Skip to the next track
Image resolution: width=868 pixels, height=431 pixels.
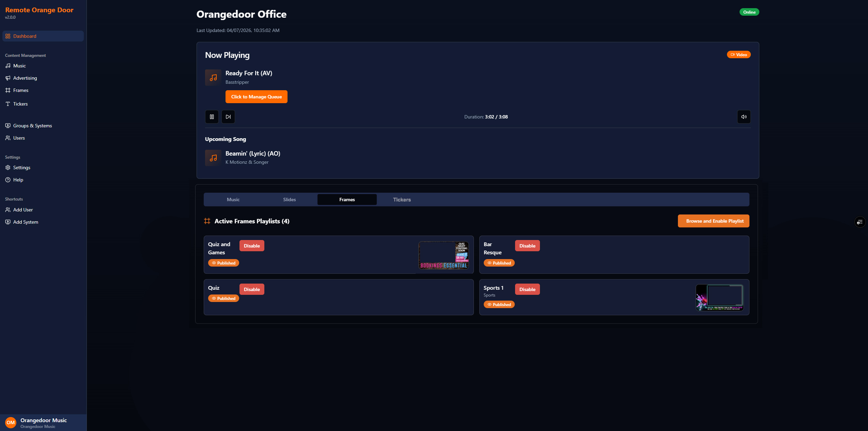[228, 117]
